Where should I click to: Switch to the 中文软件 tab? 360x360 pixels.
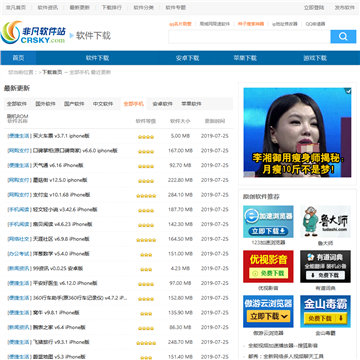[x=103, y=104]
